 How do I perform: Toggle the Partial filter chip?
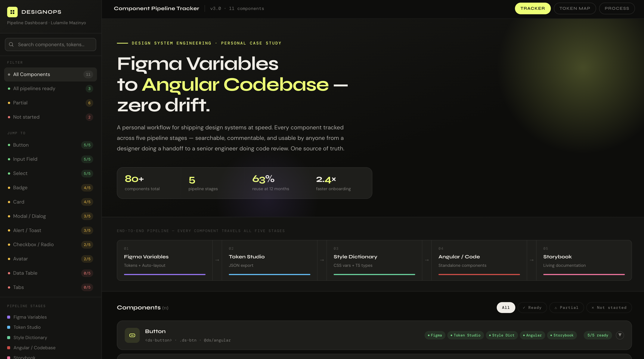[566, 308]
